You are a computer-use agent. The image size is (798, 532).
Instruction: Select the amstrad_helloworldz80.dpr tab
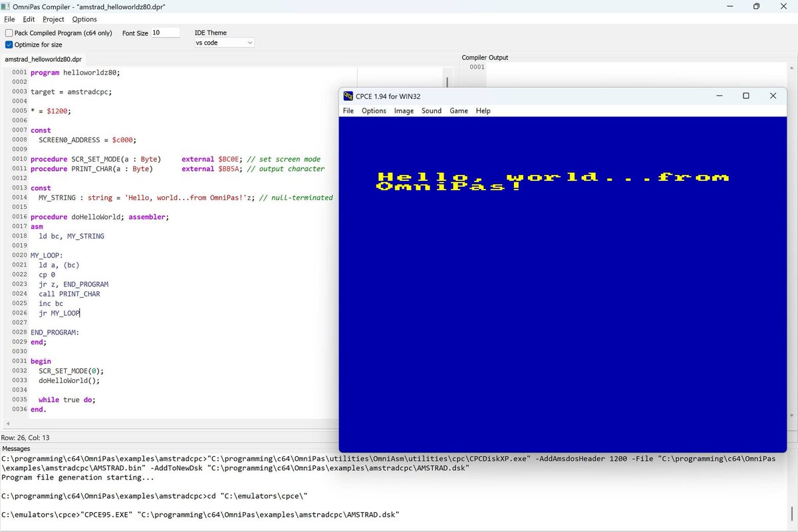point(43,59)
